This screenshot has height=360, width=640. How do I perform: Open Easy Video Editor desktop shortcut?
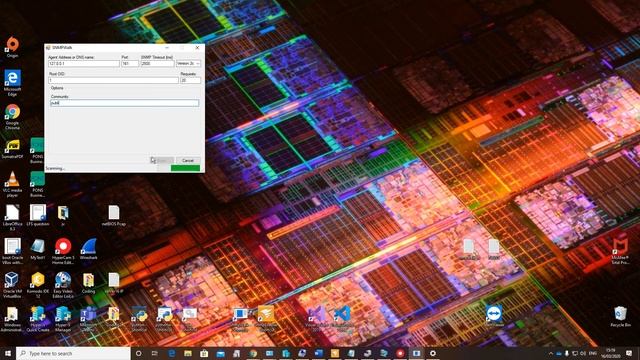point(63,285)
